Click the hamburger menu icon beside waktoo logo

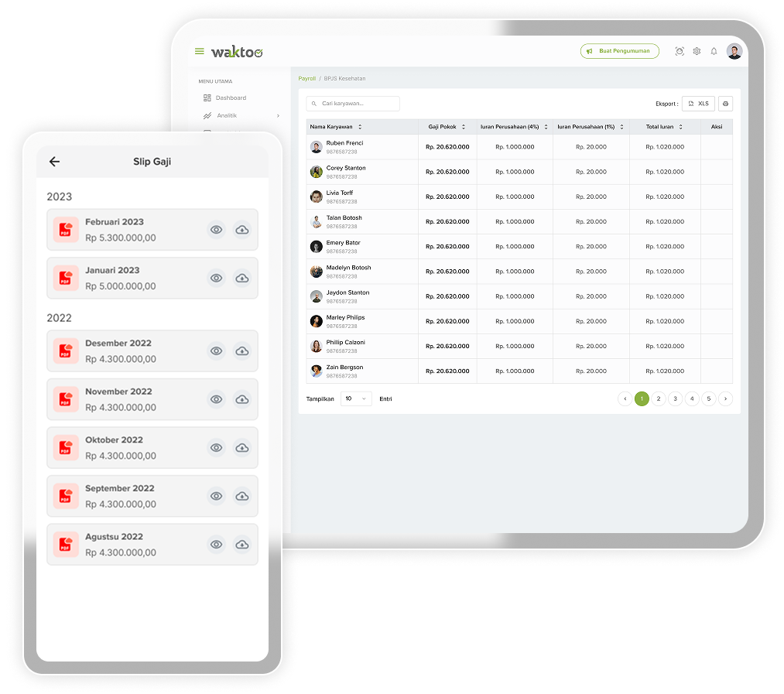(200, 52)
